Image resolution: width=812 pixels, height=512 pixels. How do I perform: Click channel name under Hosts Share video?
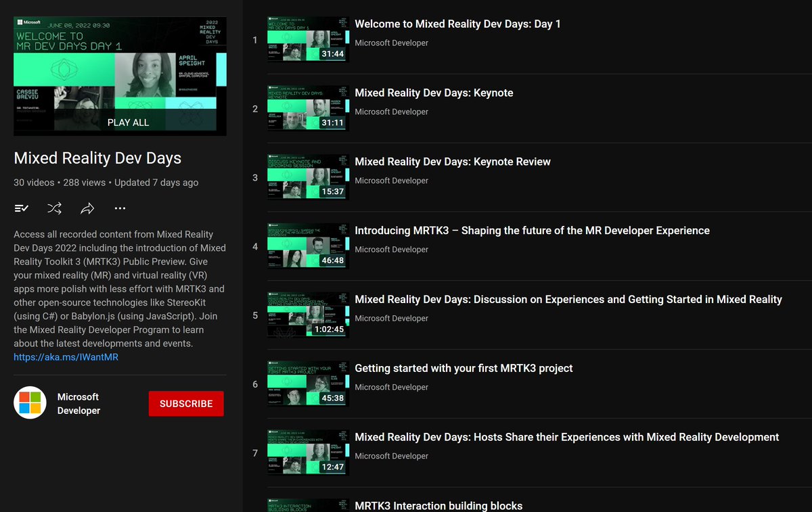point(391,457)
